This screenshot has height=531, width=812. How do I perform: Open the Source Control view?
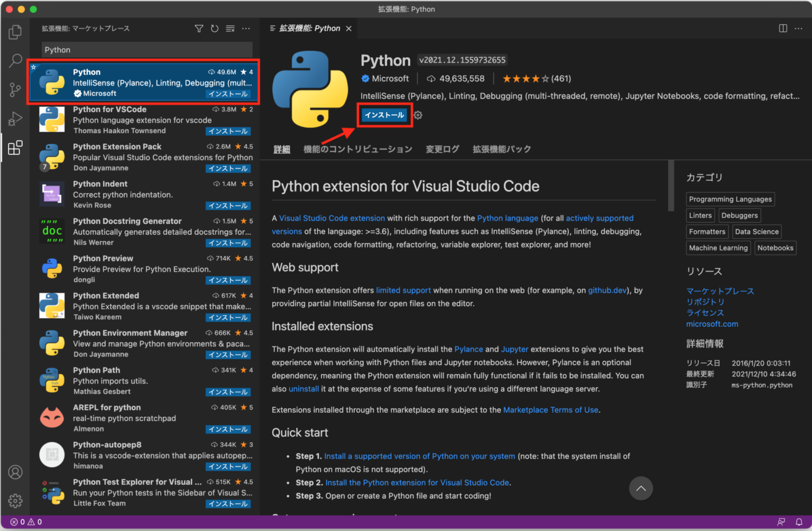point(15,89)
